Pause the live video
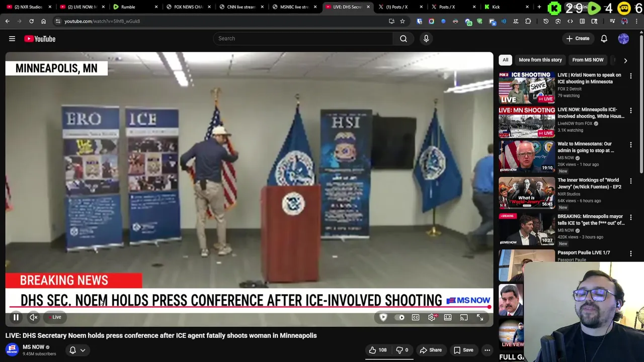Image resolution: width=644 pixels, height=362 pixels. click(16, 317)
